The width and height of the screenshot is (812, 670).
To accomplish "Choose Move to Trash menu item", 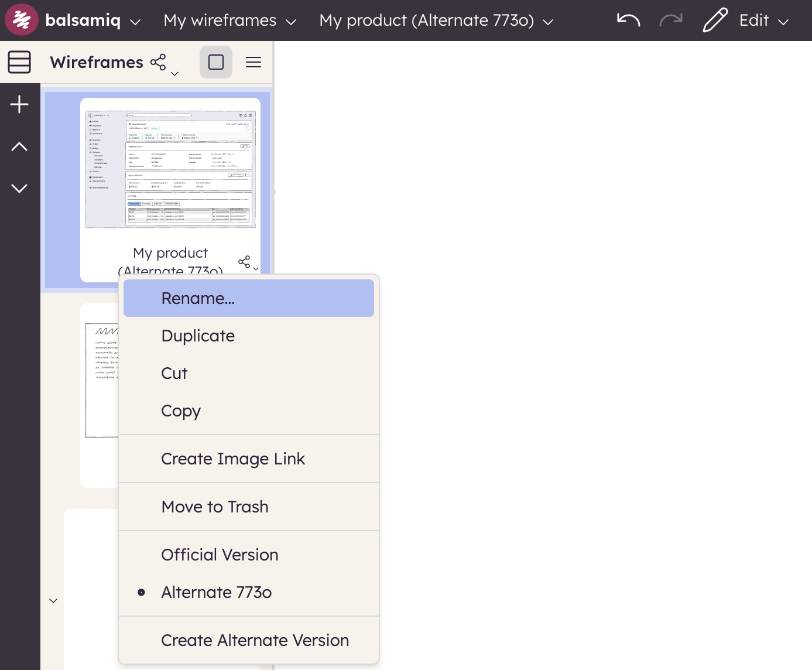I will tap(249, 507).
